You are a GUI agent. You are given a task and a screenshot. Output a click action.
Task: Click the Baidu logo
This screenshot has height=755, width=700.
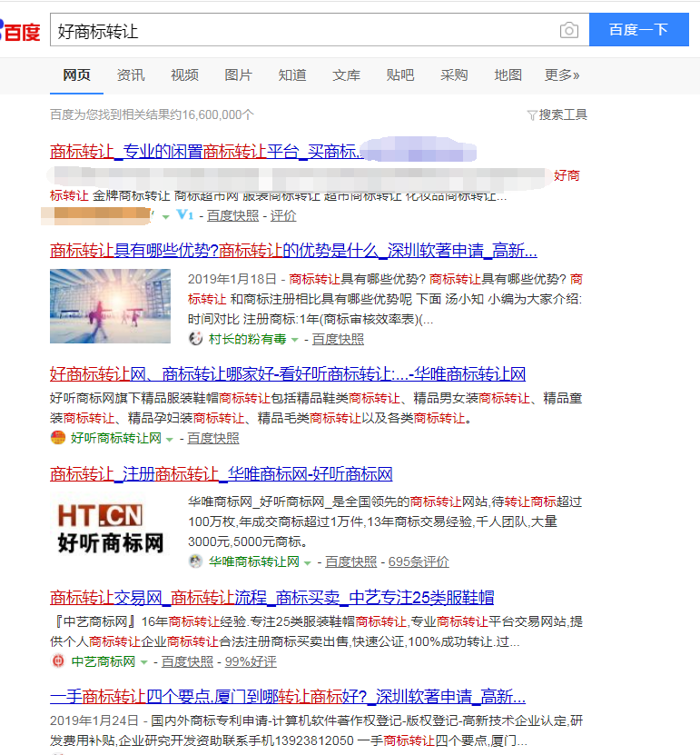[20, 31]
